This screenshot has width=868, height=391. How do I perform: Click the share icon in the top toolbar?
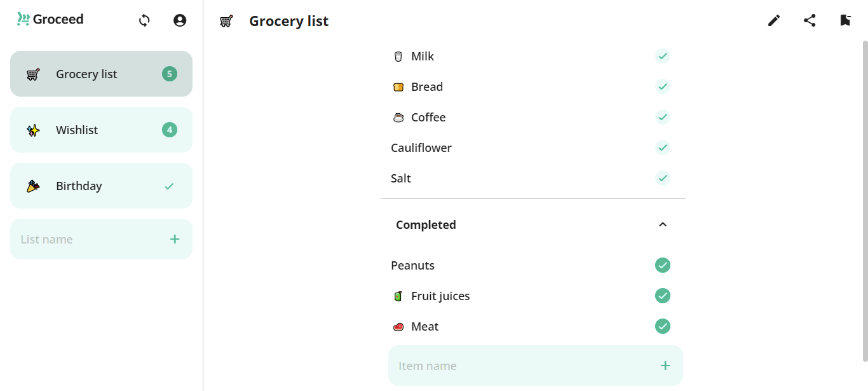click(x=810, y=20)
